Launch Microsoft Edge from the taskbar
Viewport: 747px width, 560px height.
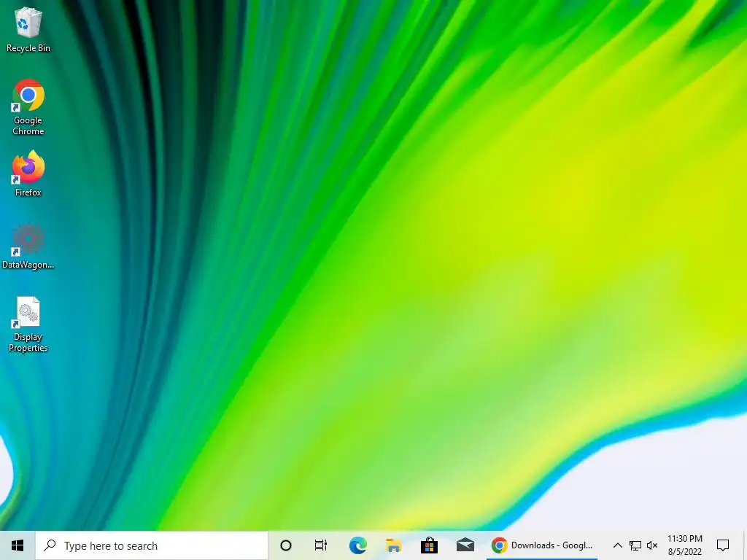click(x=357, y=545)
